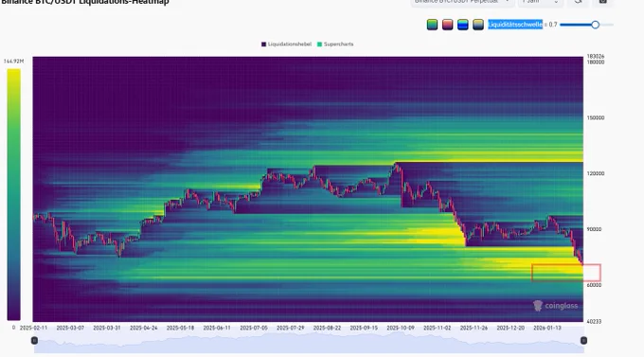This screenshot has height=357, width=644.
Task: Click the 2025-12-20 date label
Action: tap(510, 328)
